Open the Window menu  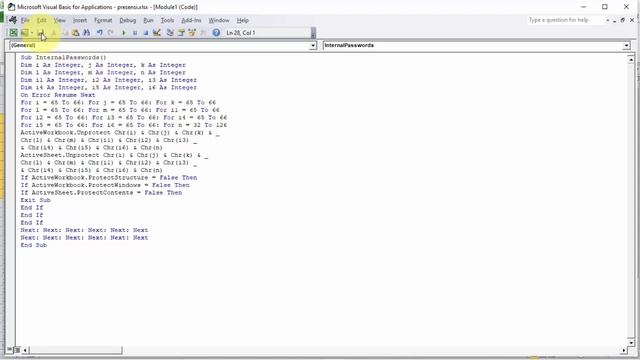219,20
